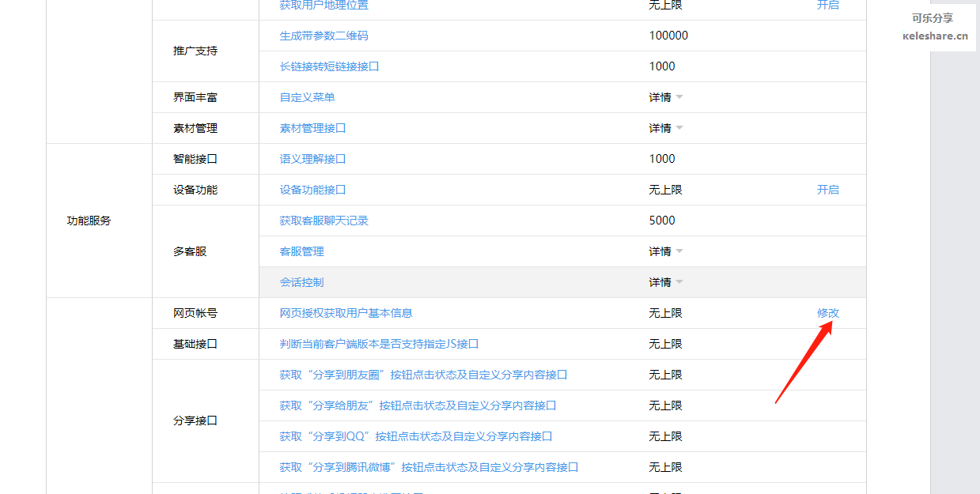This screenshot has width=980, height=494.
Task: Open the 网页授权获取用户基本信息 link
Action: click(346, 313)
